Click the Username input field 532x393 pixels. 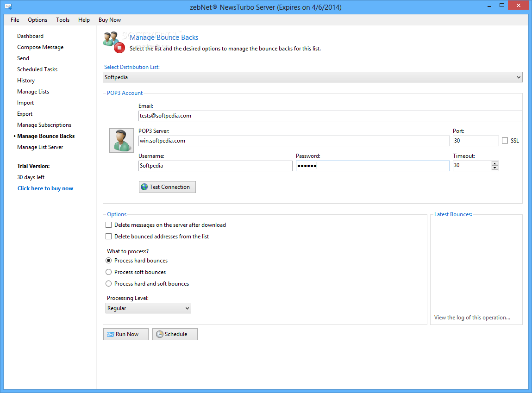tap(215, 166)
